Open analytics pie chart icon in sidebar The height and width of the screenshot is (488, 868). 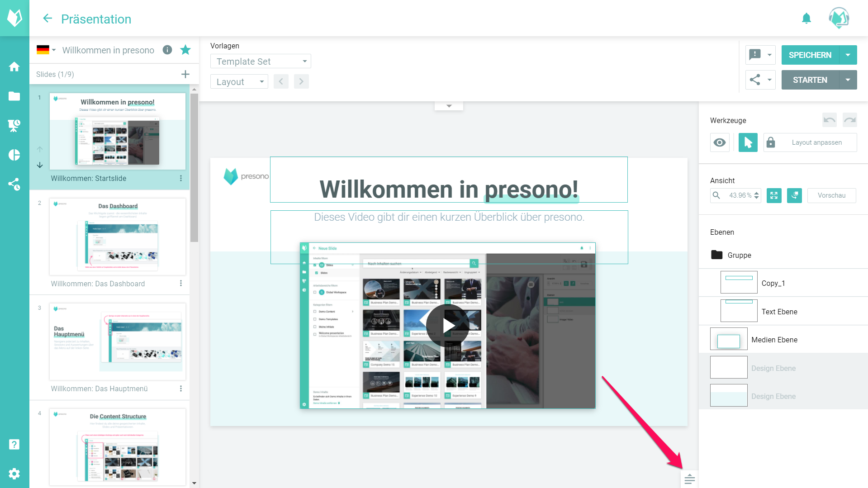point(14,155)
